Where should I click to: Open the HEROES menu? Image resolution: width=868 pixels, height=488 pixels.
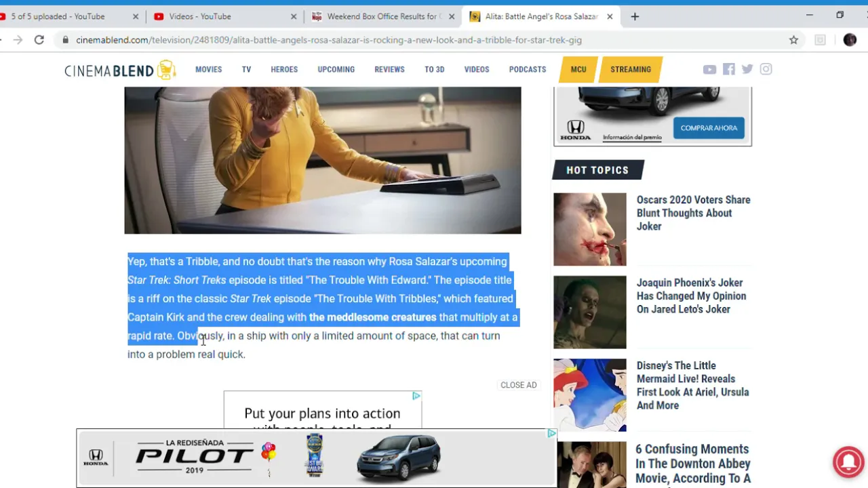[x=284, y=69]
